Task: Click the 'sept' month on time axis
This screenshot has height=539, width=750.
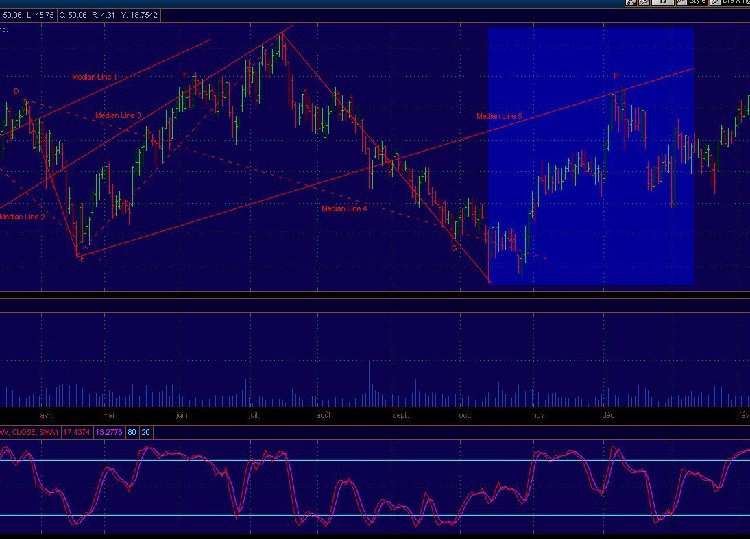Action: click(400, 413)
